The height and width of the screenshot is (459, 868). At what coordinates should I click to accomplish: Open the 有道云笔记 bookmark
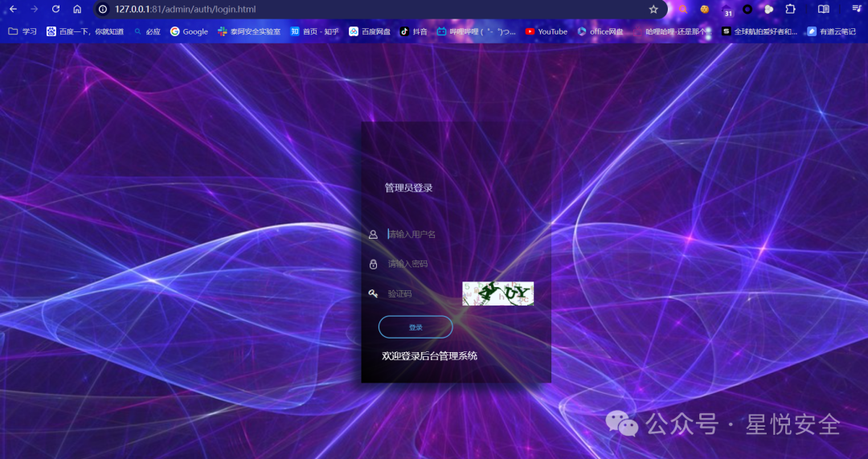click(832, 31)
